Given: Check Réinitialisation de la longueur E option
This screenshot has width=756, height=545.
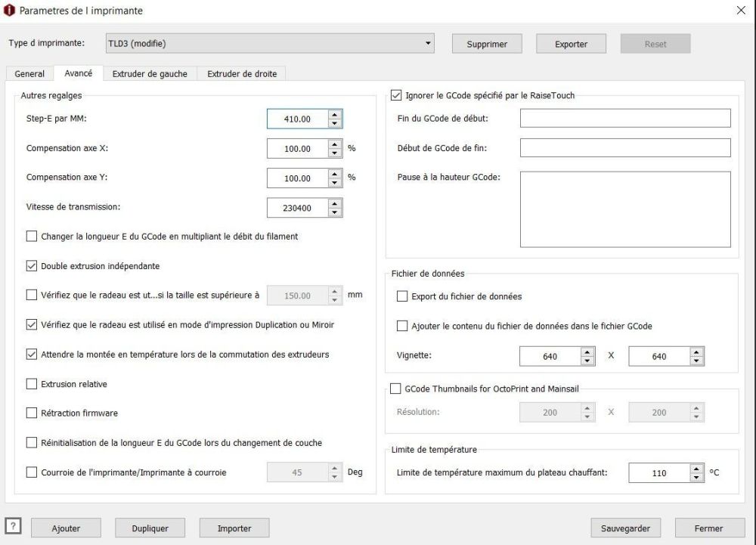Looking at the screenshot, I should pyautogui.click(x=31, y=442).
